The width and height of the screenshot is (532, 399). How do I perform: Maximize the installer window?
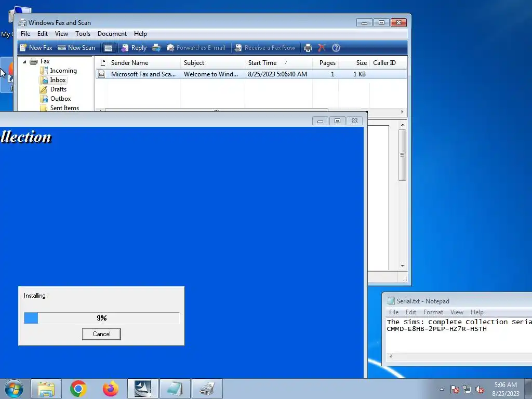(337, 121)
